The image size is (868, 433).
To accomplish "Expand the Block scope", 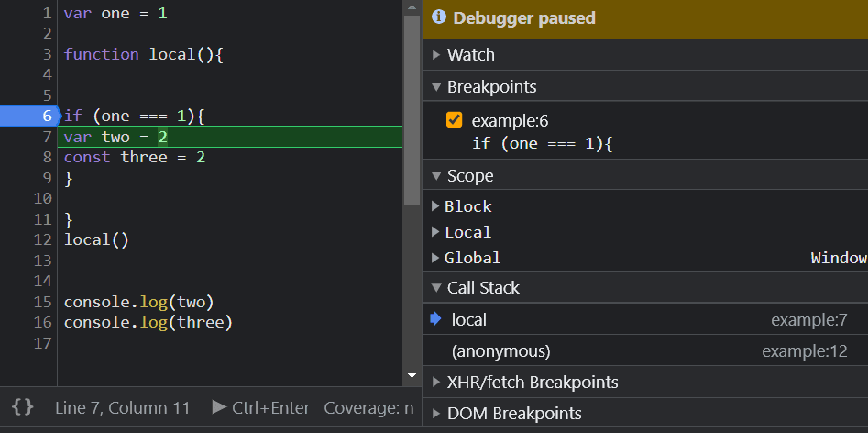I will click(x=436, y=206).
